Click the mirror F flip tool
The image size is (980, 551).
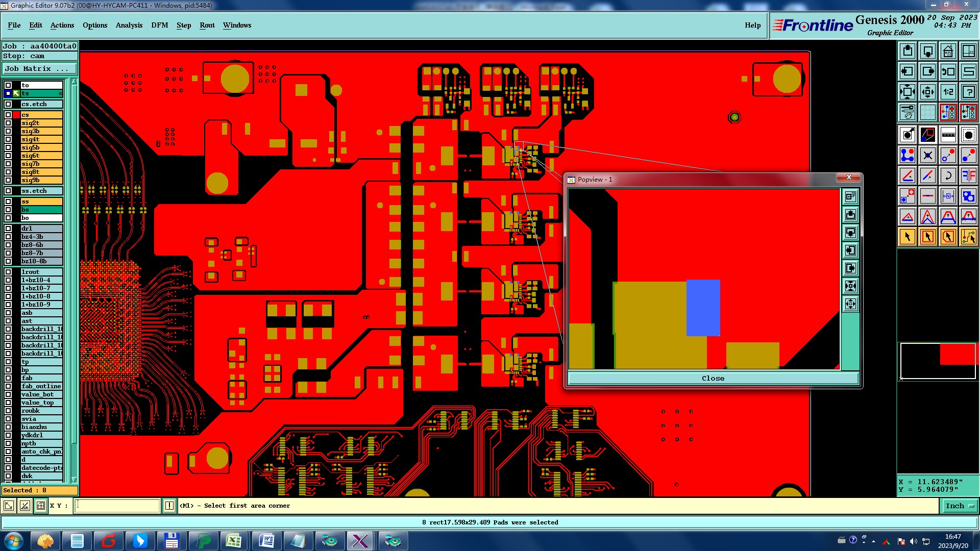968,176
